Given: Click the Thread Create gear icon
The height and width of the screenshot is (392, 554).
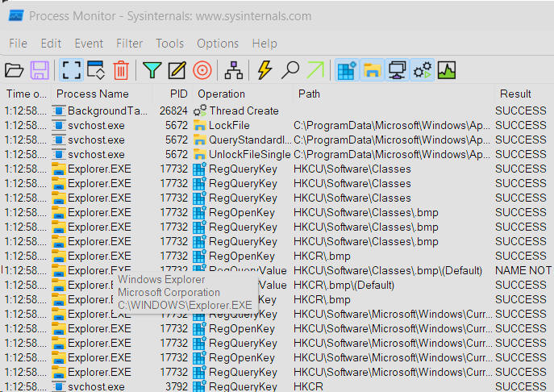Looking at the screenshot, I should [200, 111].
